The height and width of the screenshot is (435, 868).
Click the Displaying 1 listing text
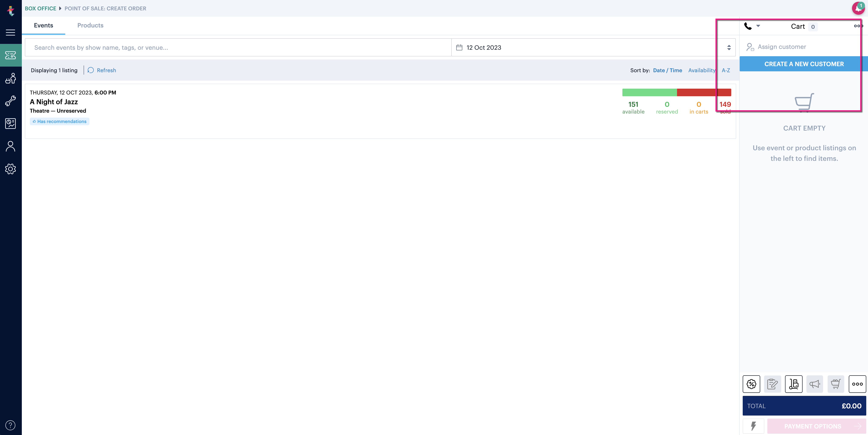54,70
